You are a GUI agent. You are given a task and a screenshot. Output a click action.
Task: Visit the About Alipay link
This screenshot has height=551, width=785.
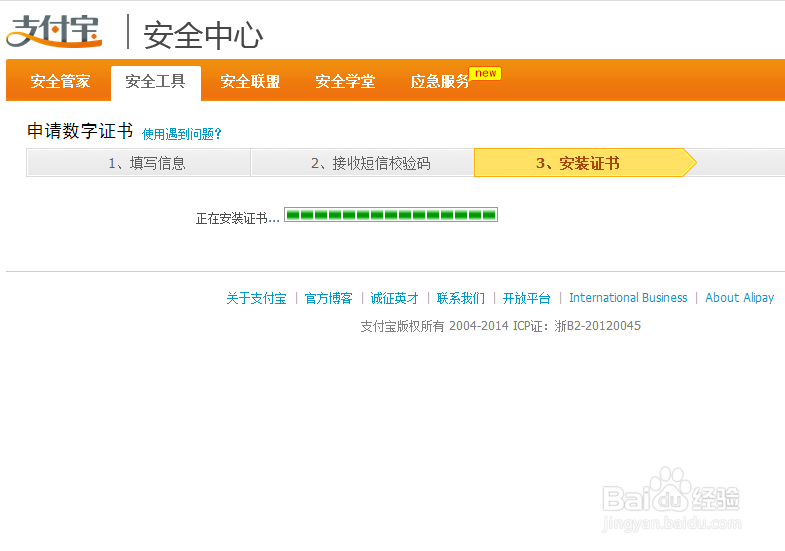(x=739, y=298)
